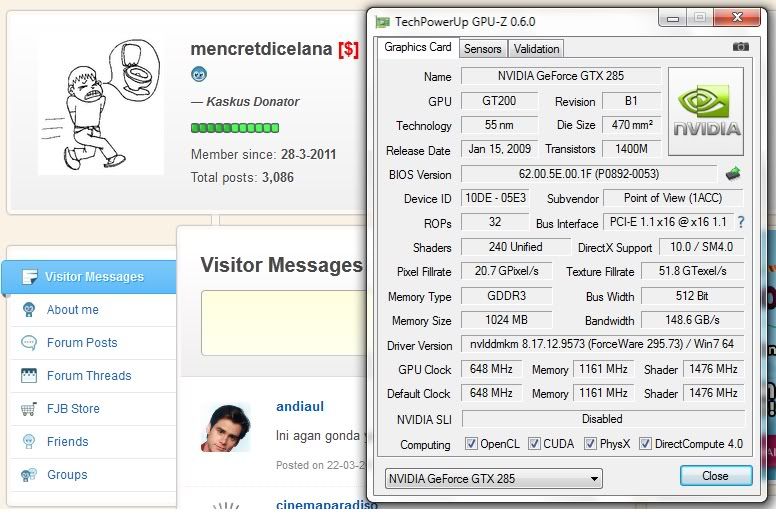This screenshot has height=518, width=776.
Task: Click the BIOS save chip icon
Action: click(733, 173)
